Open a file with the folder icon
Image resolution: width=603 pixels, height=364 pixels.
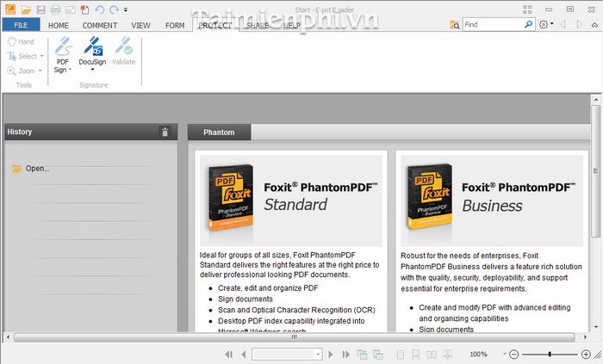click(x=26, y=9)
